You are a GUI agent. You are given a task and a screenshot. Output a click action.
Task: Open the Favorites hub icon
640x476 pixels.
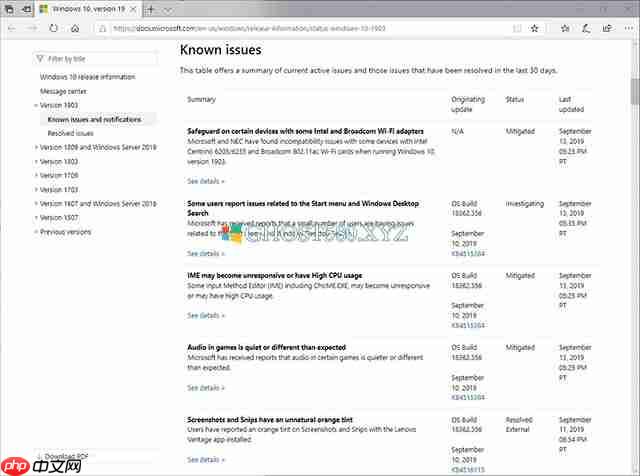(565, 28)
